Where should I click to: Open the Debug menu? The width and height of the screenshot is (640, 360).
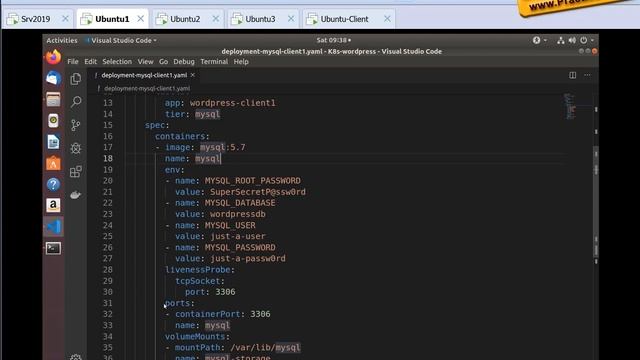pyautogui.click(x=184, y=62)
